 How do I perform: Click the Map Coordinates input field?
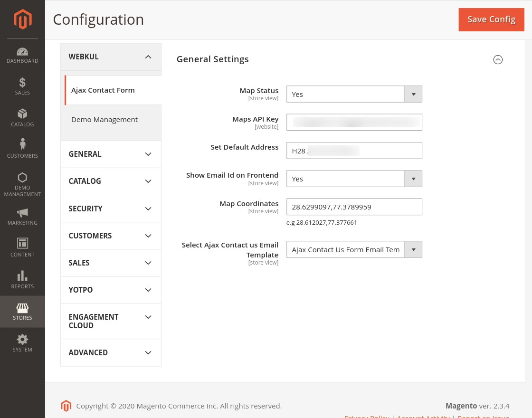click(x=354, y=207)
